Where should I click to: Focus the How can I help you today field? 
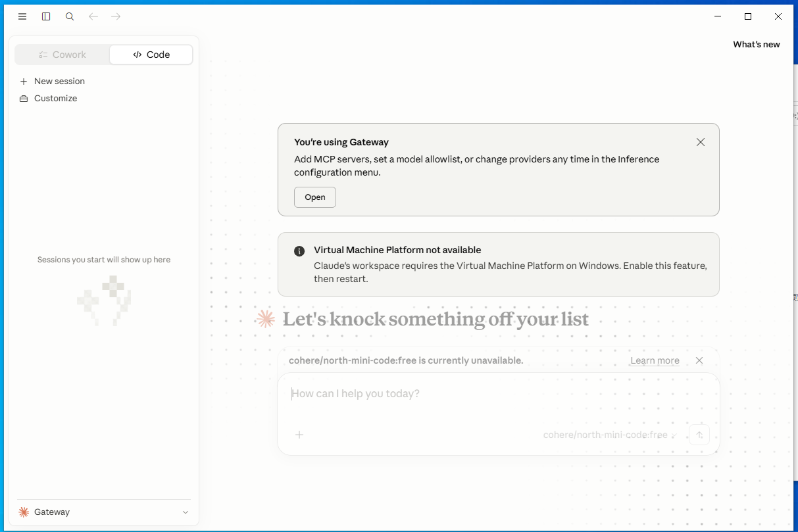coord(498,394)
